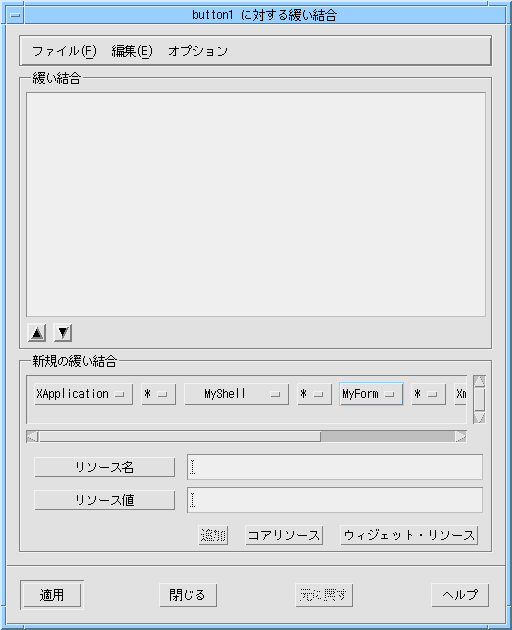Click the move-up triangle arrow button
The image size is (512, 630).
pyautogui.click(x=37, y=333)
